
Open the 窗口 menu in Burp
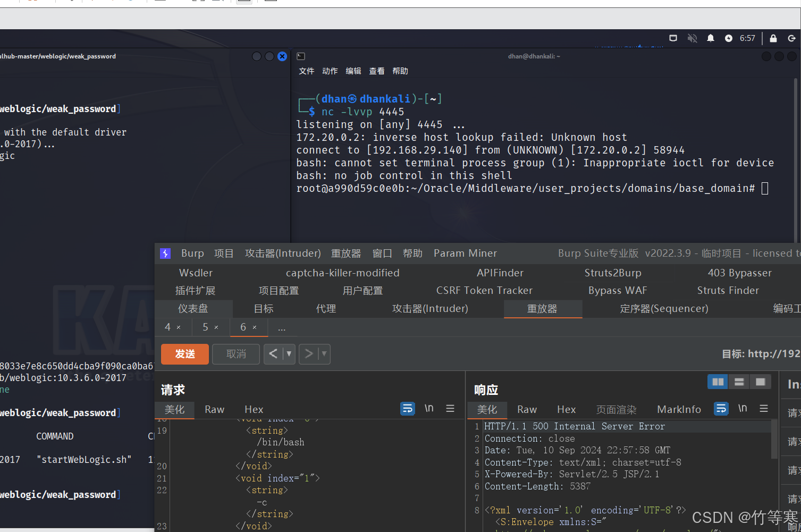pyautogui.click(x=382, y=254)
